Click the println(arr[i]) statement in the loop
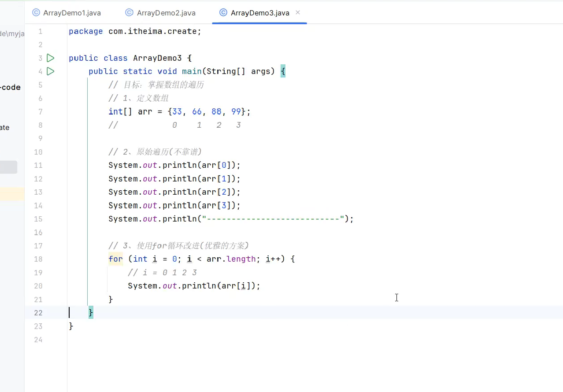Screen dimensions: 563x392 point(194,286)
